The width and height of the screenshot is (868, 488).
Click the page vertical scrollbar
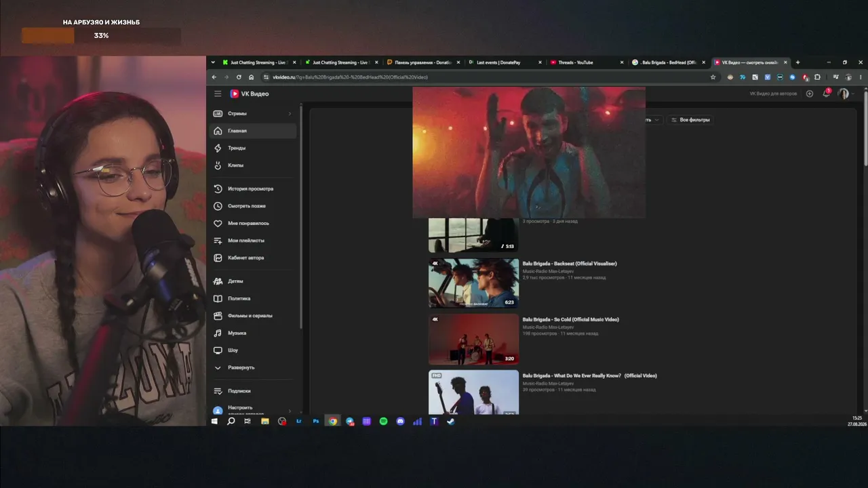865,129
